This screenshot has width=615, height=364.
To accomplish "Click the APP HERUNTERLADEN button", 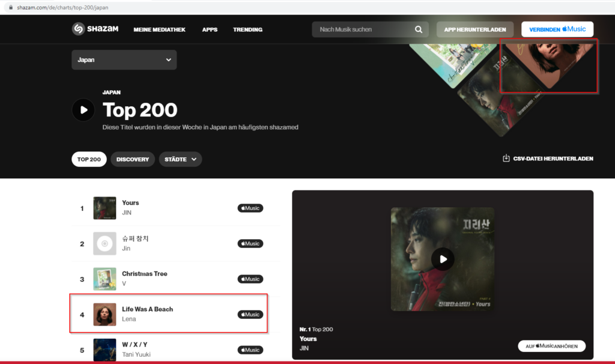I will (x=475, y=29).
